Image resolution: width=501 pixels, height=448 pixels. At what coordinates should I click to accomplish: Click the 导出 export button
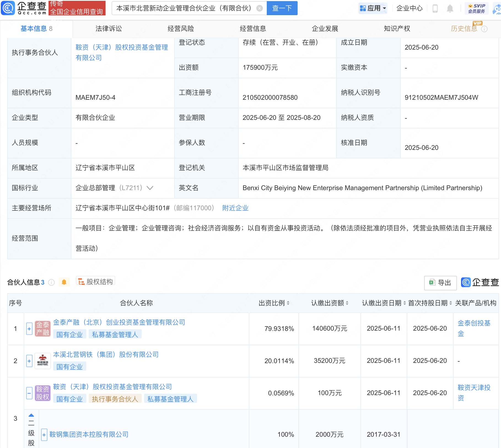[x=440, y=283]
